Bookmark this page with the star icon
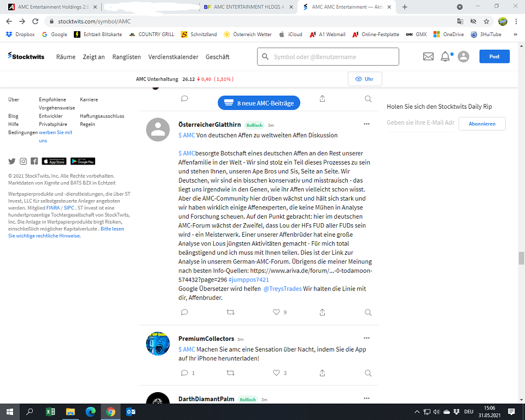 tap(486, 21)
